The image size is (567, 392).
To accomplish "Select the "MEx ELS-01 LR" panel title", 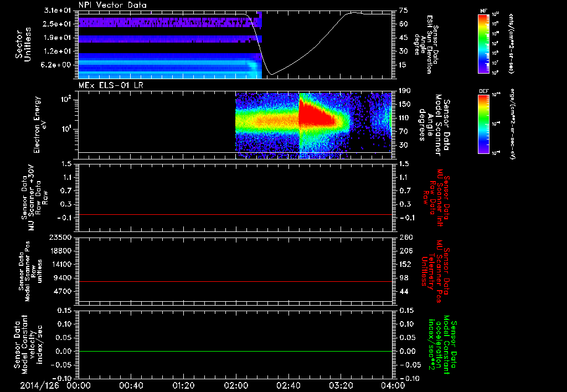I will point(111,85).
